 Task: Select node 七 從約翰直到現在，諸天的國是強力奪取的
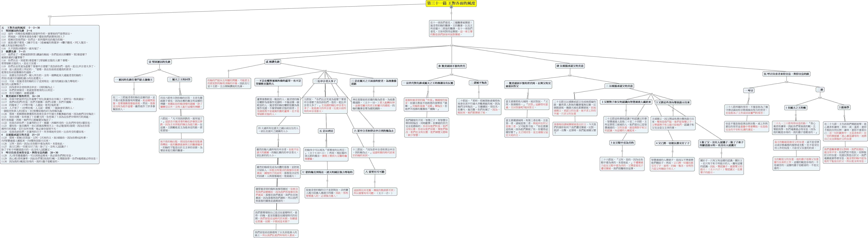327,172
